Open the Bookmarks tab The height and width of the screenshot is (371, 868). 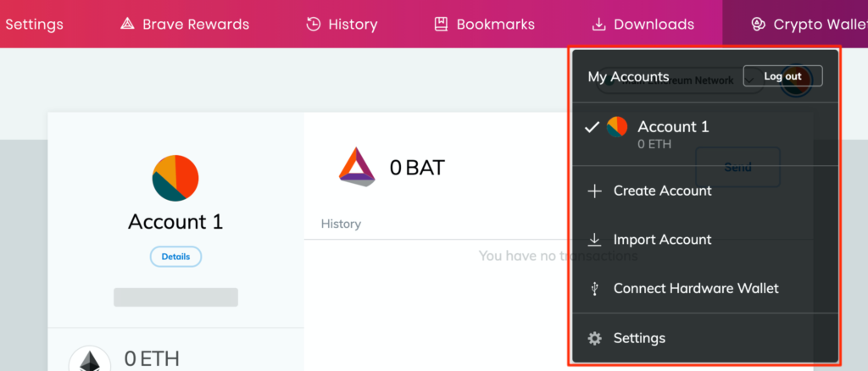484,25
